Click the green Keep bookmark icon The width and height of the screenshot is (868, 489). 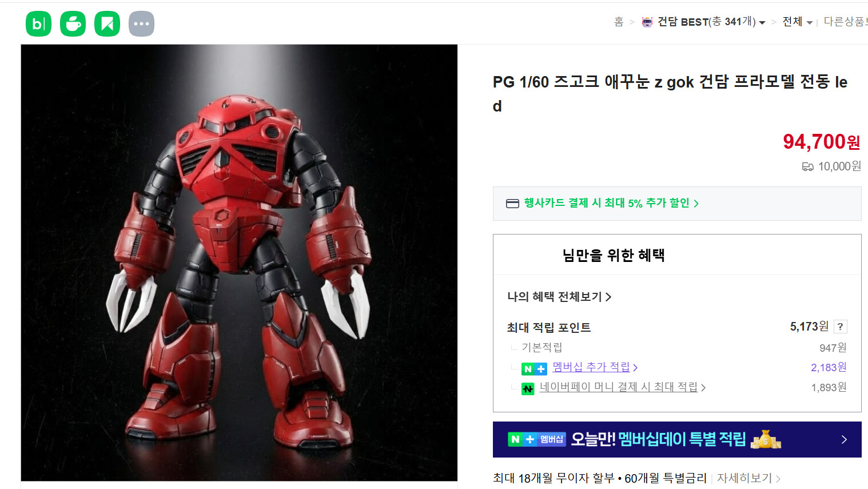[x=107, y=24]
